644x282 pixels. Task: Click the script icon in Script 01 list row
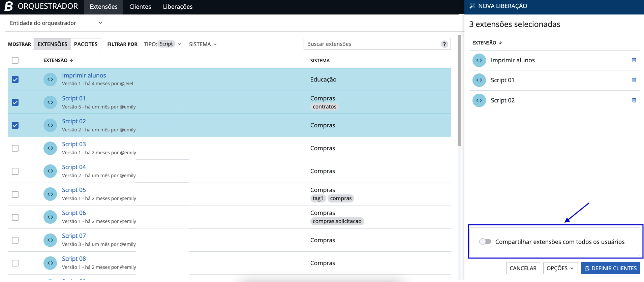(x=50, y=102)
